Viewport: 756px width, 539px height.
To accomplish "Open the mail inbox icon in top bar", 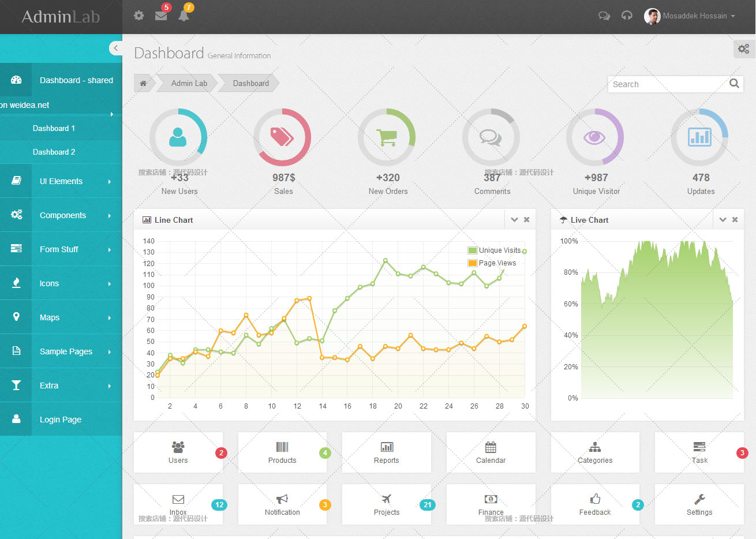I will 161,16.
